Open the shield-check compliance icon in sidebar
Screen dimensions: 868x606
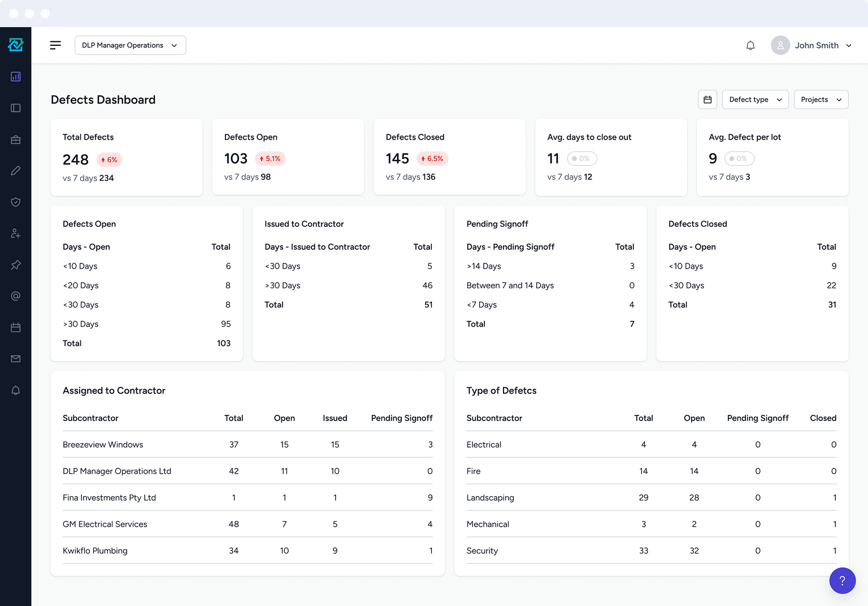coord(15,202)
